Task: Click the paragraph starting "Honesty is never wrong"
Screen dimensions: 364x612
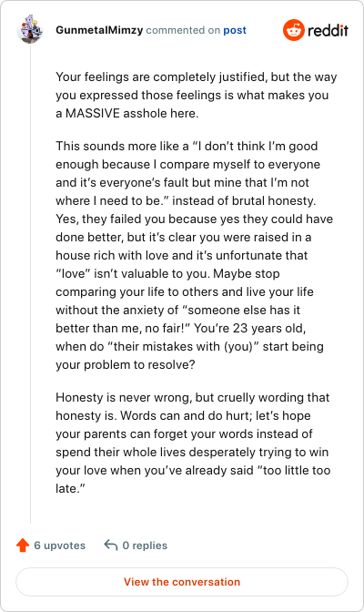Action: (193, 443)
